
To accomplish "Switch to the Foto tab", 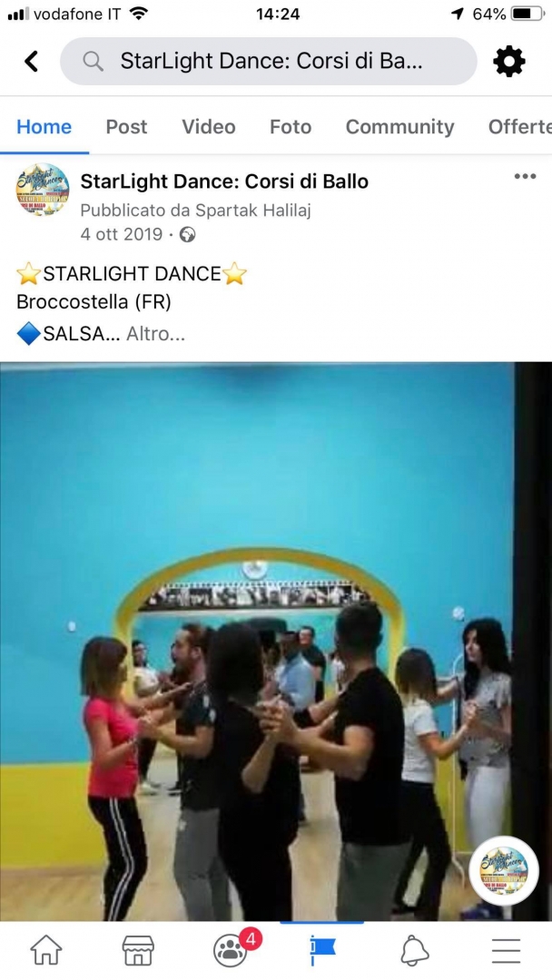I will (291, 127).
